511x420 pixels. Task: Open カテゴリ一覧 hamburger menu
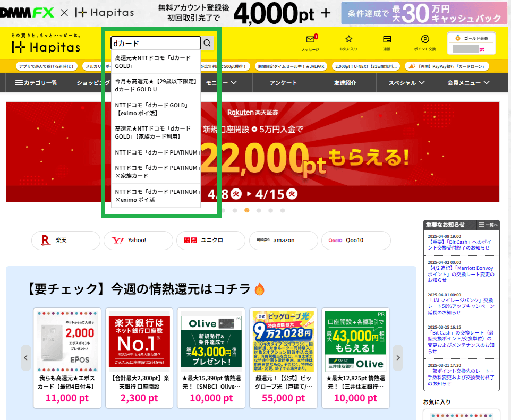tap(37, 83)
